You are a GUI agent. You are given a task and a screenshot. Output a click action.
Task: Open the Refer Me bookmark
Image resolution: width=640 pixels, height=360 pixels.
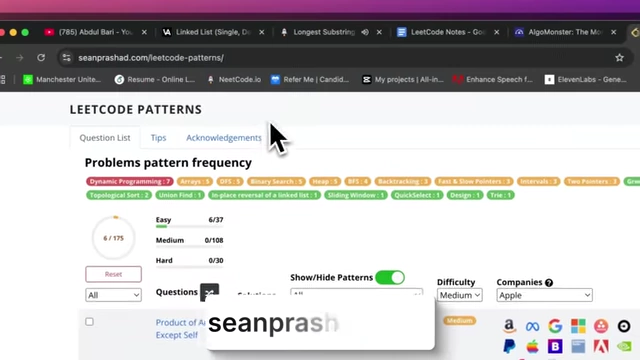[x=310, y=80]
